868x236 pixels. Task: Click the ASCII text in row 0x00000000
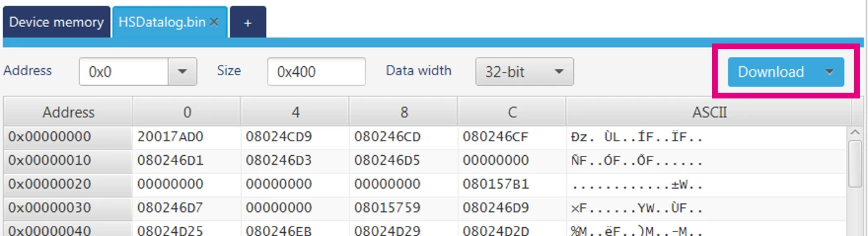636,137
